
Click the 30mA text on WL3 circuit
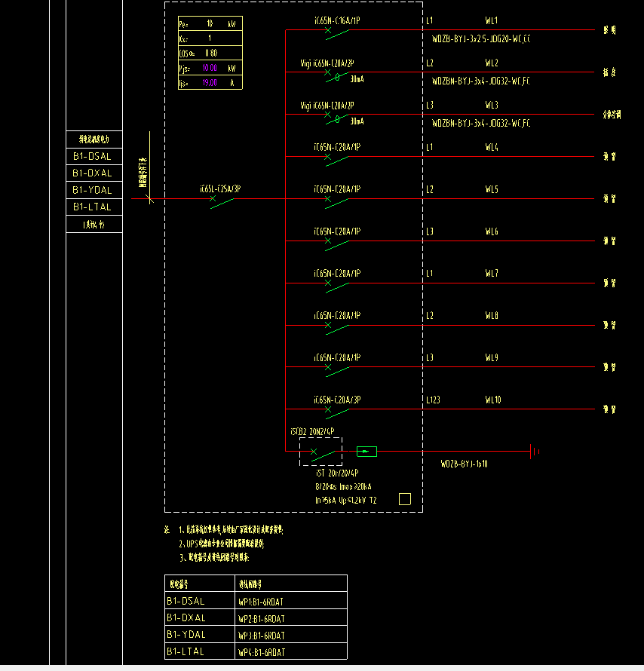click(357, 121)
